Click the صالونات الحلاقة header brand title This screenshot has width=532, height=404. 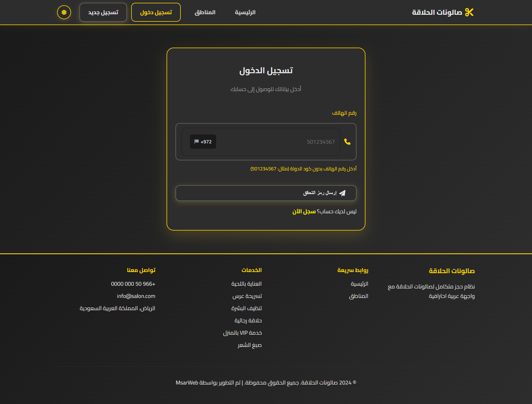[x=437, y=12]
